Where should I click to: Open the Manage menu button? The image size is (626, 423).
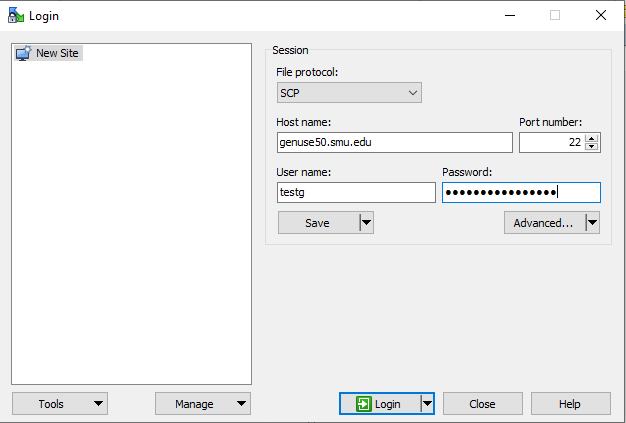pyautogui.click(x=202, y=404)
